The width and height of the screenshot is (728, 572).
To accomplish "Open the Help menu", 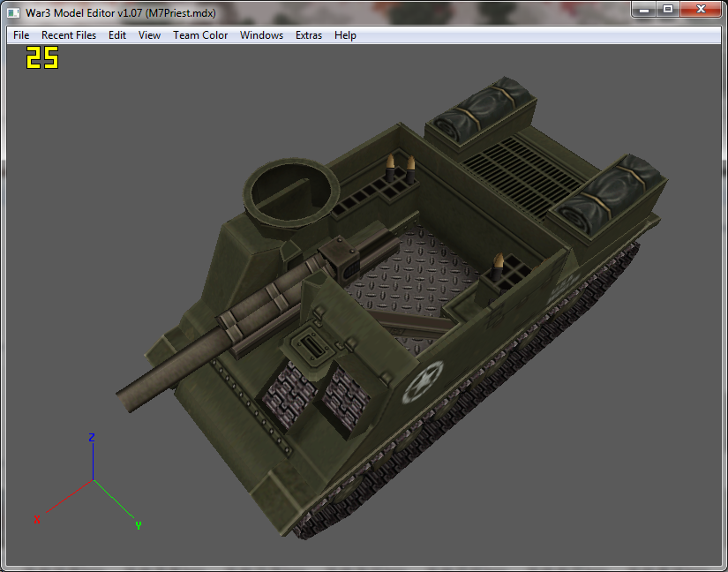I will (345, 35).
